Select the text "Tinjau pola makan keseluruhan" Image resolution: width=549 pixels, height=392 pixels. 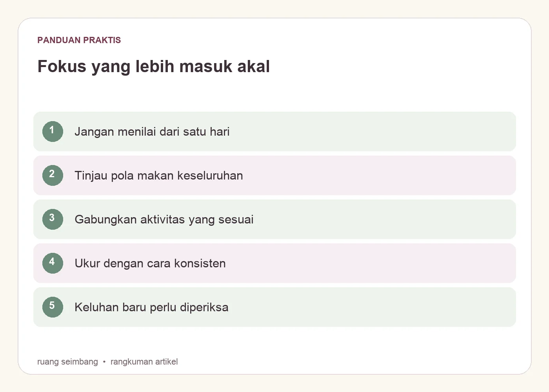pyautogui.click(x=159, y=176)
